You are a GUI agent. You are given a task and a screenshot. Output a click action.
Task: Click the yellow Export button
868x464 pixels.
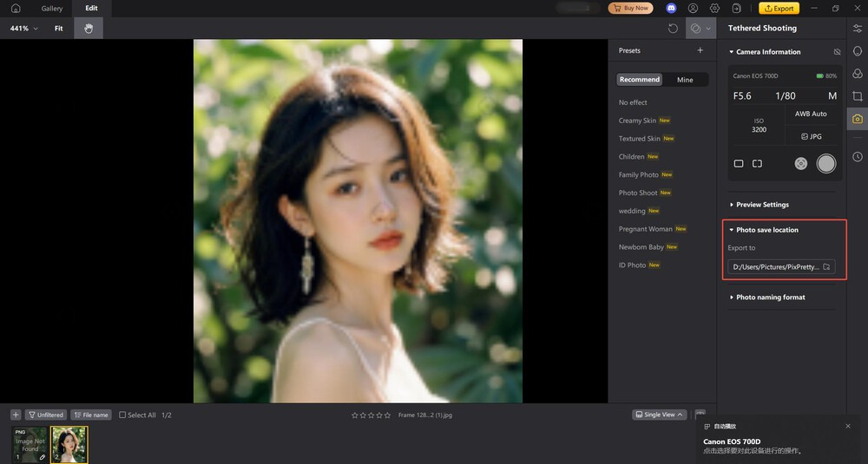[779, 9]
